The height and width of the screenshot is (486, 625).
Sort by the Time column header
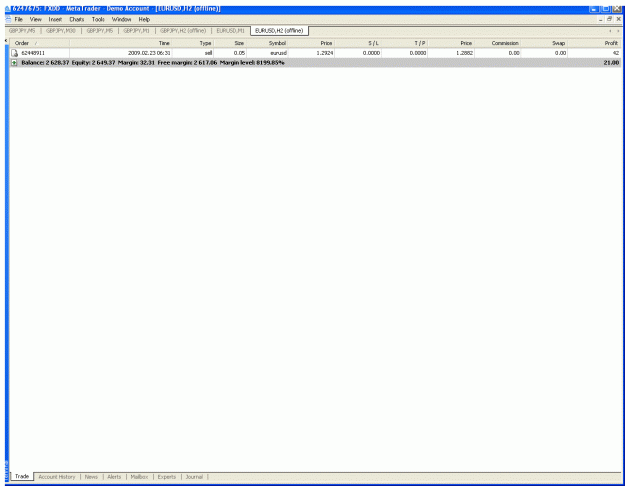[x=121, y=43]
